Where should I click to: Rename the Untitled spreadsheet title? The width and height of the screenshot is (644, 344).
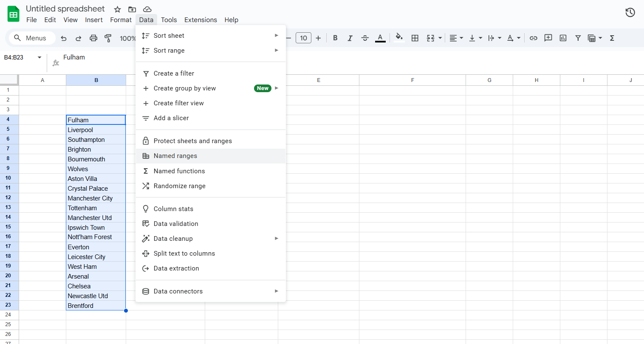pyautogui.click(x=65, y=9)
